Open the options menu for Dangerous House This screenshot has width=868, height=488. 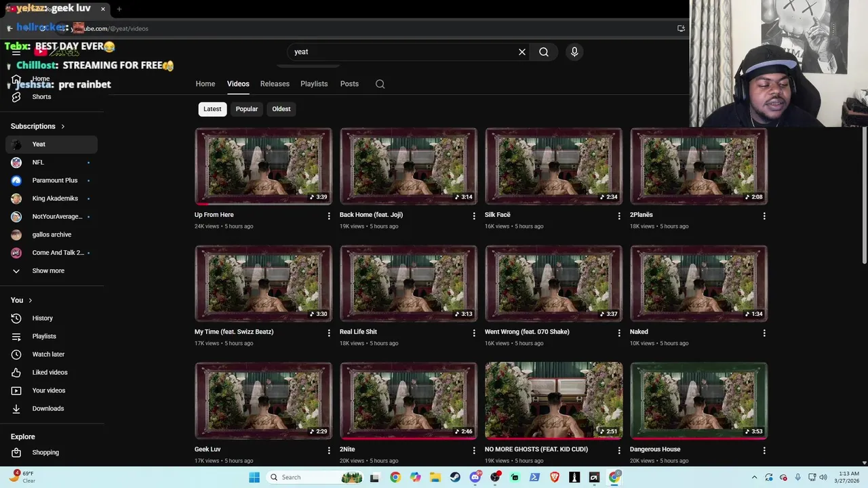tap(764, 450)
